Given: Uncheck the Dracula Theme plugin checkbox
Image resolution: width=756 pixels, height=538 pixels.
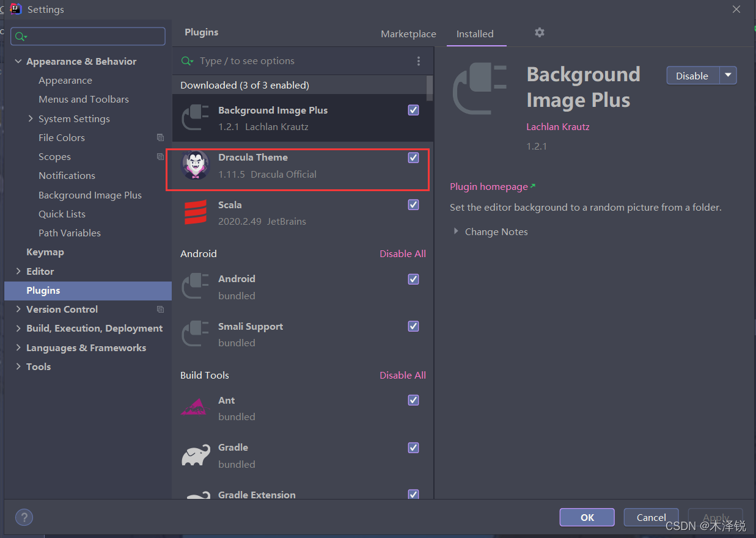Looking at the screenshot, I should [x=413, y=158].
